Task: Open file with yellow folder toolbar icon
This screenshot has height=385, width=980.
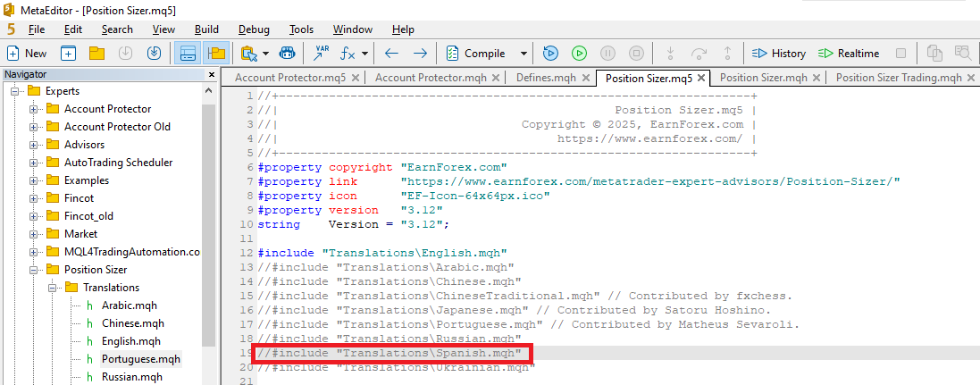Action: pyautogui.click(x=96, y=53)
